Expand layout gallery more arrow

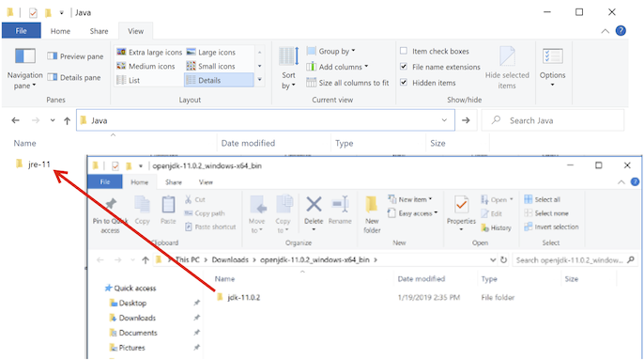(259, 79)
